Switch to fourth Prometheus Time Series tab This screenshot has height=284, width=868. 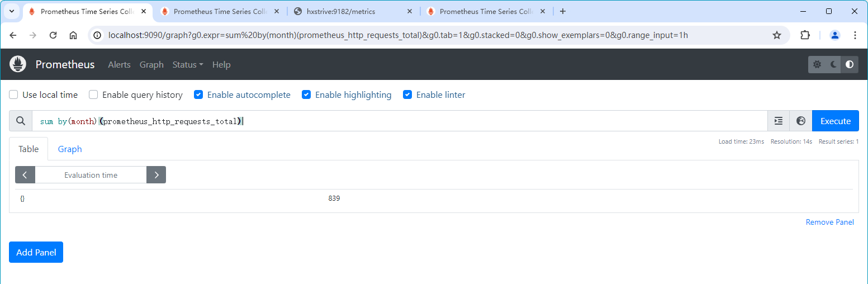486,11
